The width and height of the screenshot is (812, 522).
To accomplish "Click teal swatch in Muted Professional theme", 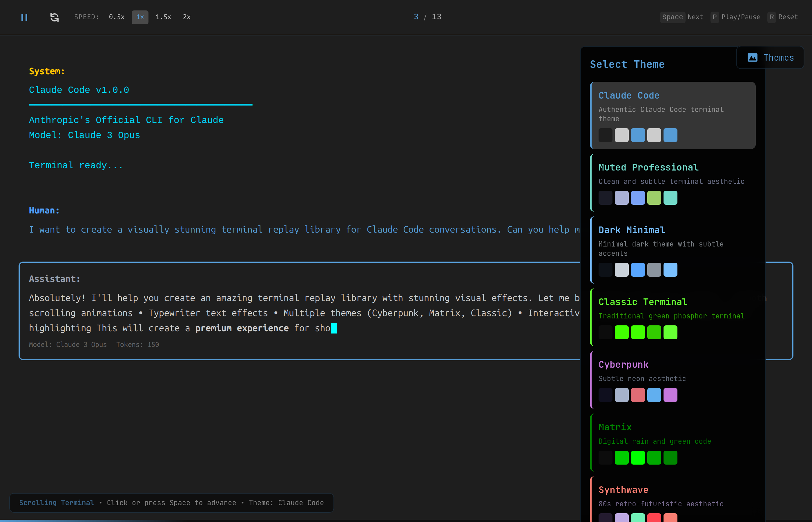I will [x=670, y=198].
